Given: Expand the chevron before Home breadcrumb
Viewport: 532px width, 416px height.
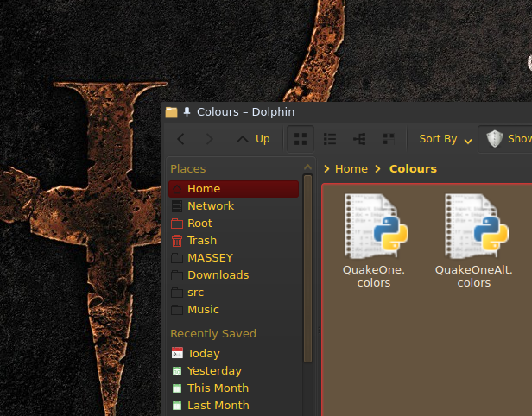Looking at the screenshot, I should [x=326, y=169].
